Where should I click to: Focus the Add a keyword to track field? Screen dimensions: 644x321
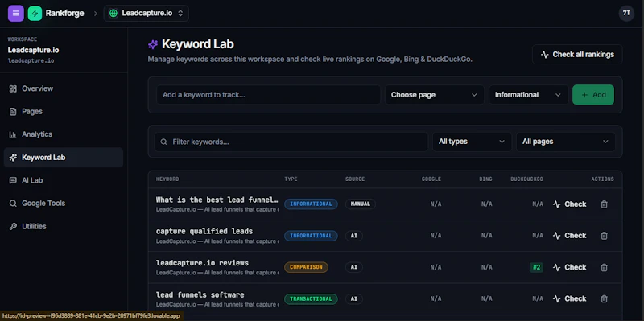point(268,95)
